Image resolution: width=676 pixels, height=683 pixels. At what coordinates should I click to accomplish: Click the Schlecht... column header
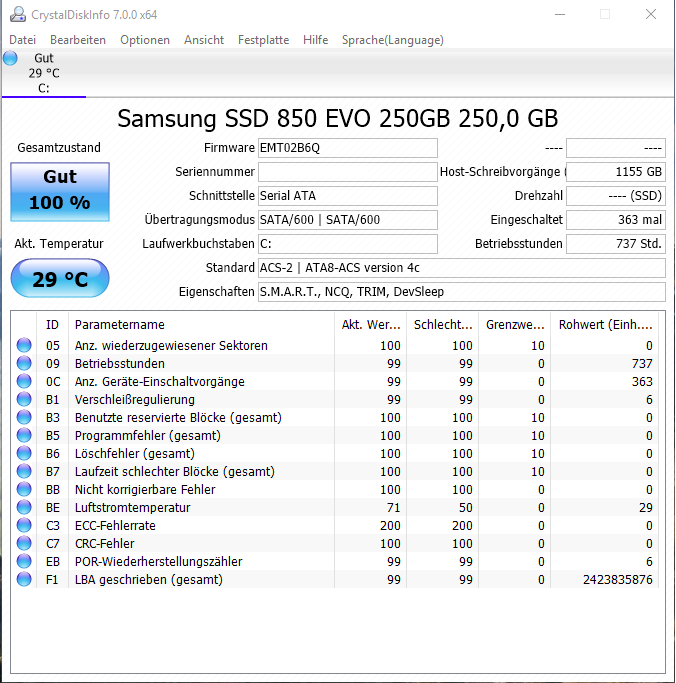[x=443, y=325]
